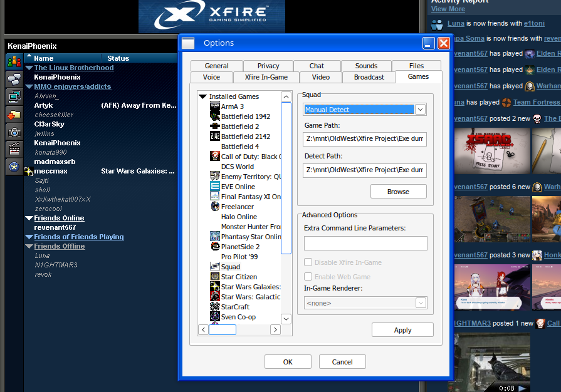Switch to the Sounds tab
The height and width of the screenshot is (392, 561).
[x=366, y=66]
